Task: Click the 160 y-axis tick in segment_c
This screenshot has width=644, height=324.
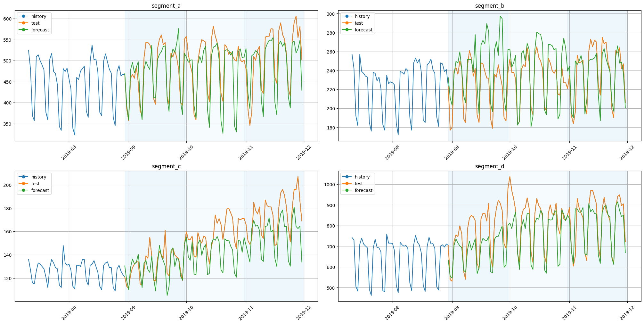Action: tap(8, 232)
